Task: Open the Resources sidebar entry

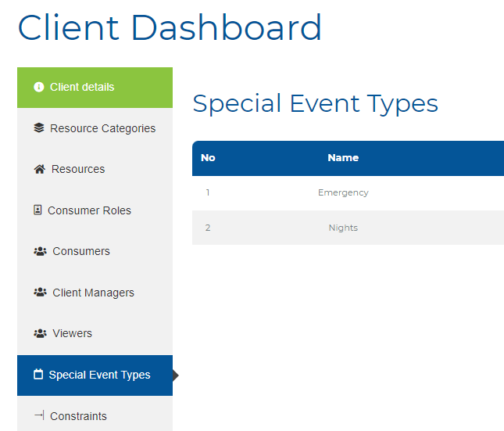Action: coord(95,169)
